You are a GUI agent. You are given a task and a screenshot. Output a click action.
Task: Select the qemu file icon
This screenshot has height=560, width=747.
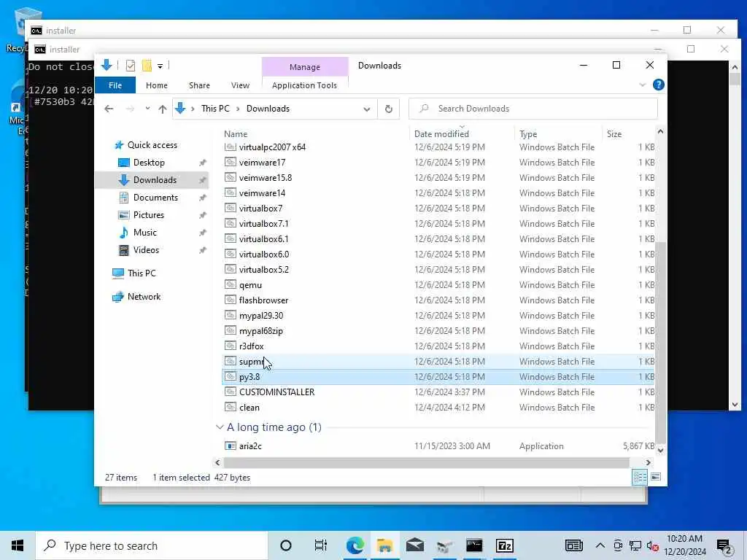pyautogui.click(x=230, y=285)
